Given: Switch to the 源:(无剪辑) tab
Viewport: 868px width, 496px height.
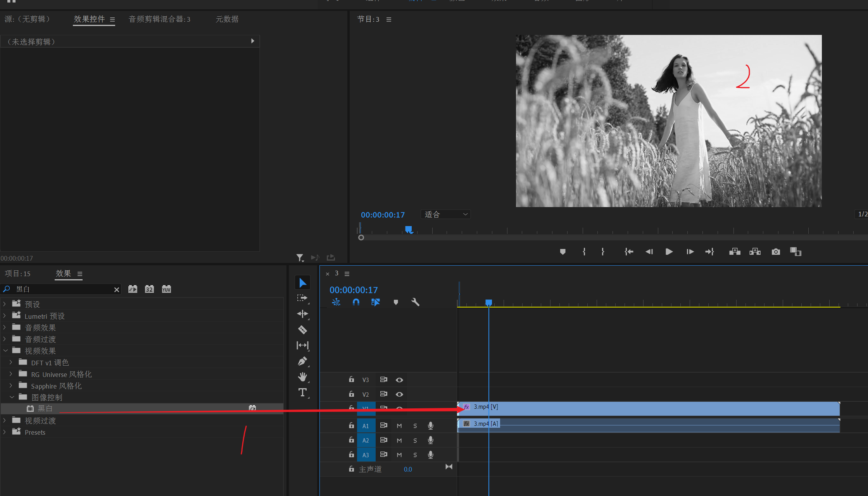Looking at the screenshot, I should 28,19.
